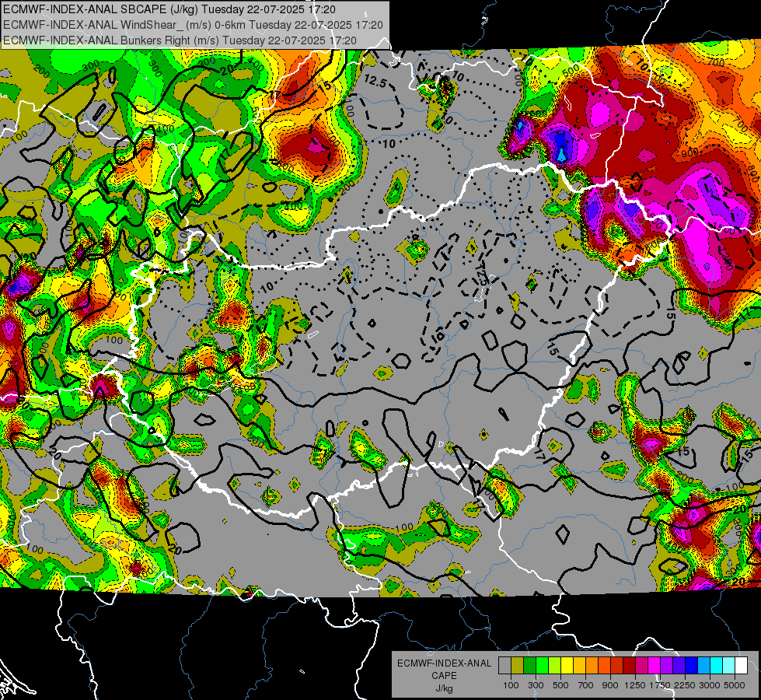Select the amber legend swatch
Image resolution: width=761 pixels, height=700 pixels.
pos(579,666)
